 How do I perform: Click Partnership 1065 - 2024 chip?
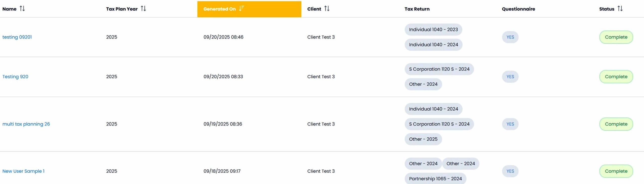(435, 178)
